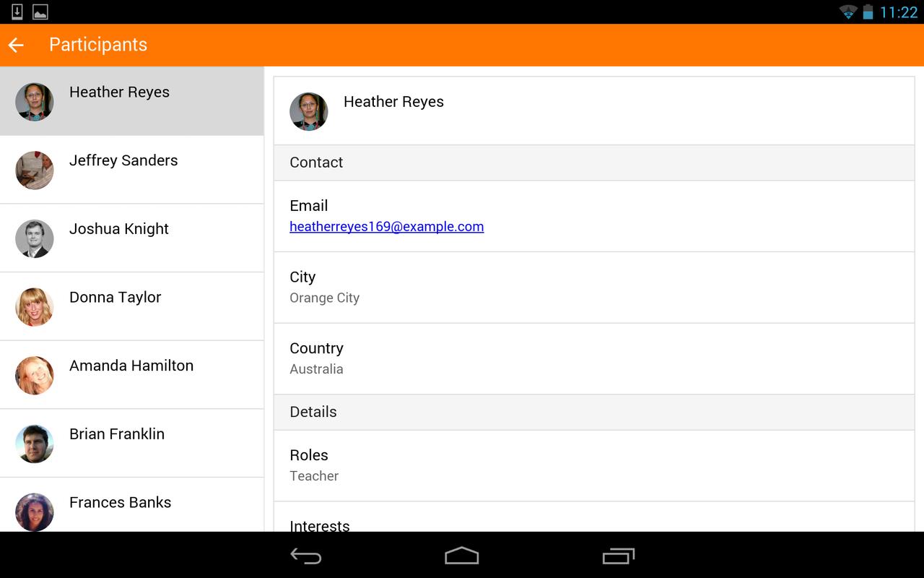
Task: Tap Heather Reyes profile photo in details
Action: click(309, 111)
